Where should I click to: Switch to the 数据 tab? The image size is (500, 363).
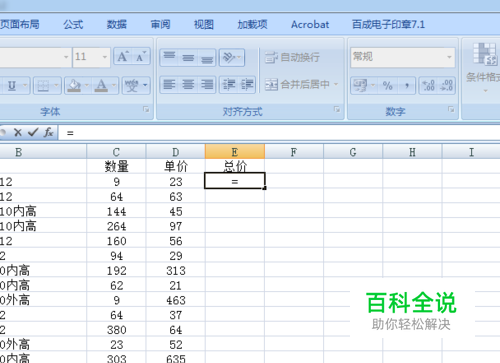(x=117, y=24)
